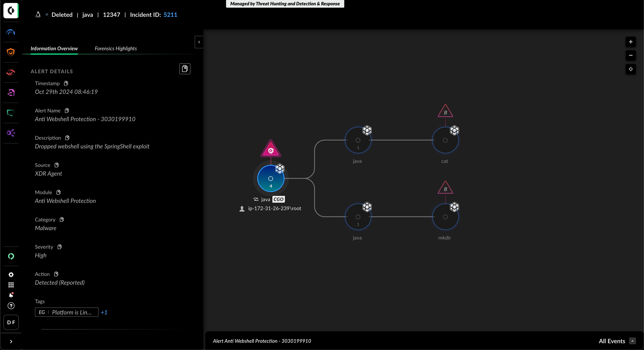Open the eye-shaped detection icon in sidebar
The width and height of the screenshot is (644, 350).
[x=11, y=72]
